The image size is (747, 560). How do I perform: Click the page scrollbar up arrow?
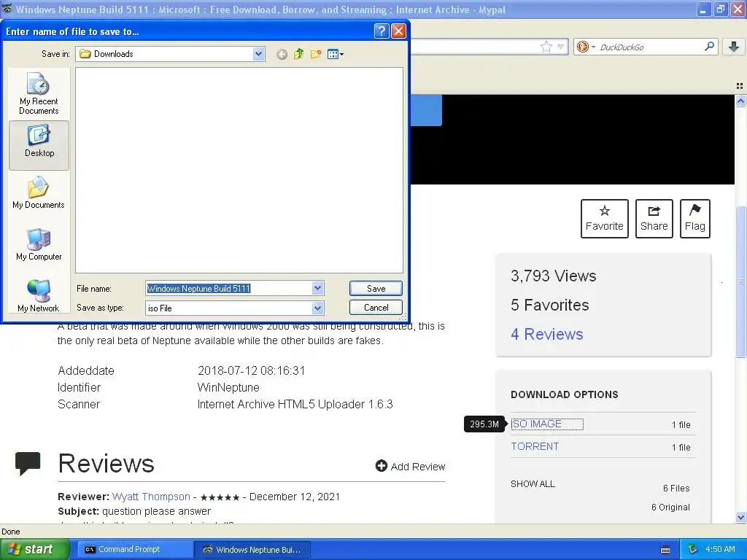(x=740, y=101)
